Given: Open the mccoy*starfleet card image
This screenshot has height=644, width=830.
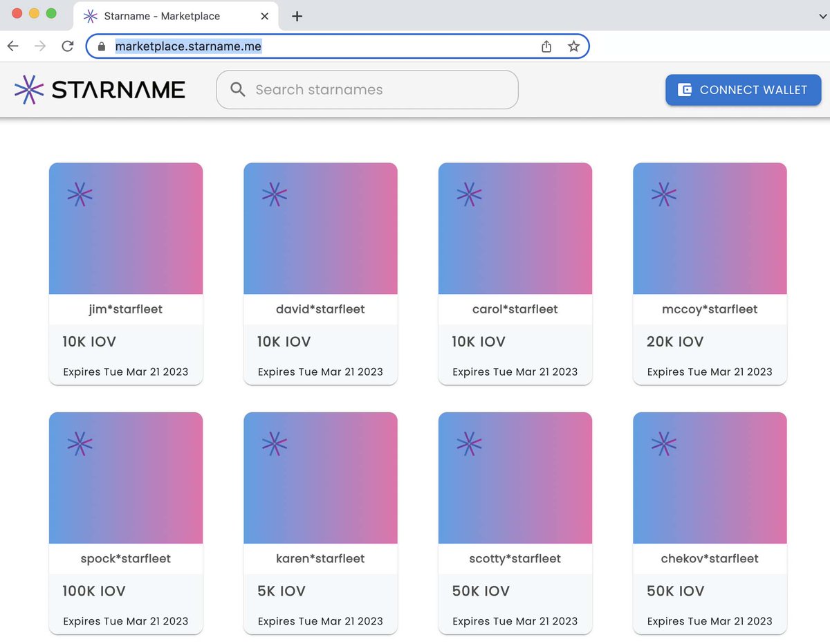Looking at the screenshot, I should pyautogui.click(x=710, y=228).
